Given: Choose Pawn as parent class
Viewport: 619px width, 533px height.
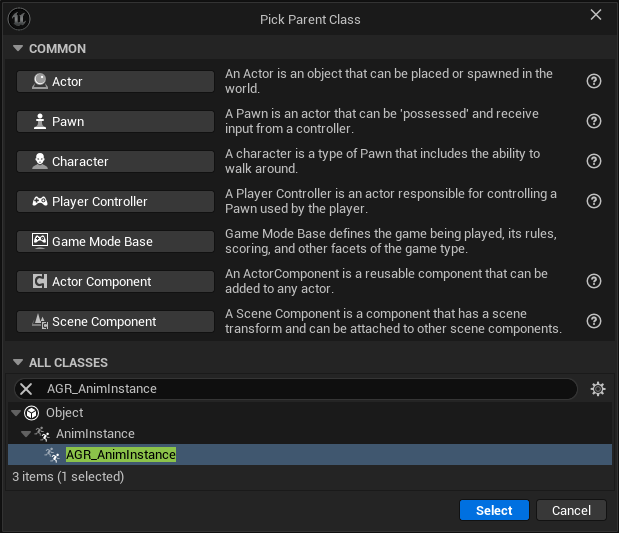Looking at the screenshot, I should (x=115, y=122).
